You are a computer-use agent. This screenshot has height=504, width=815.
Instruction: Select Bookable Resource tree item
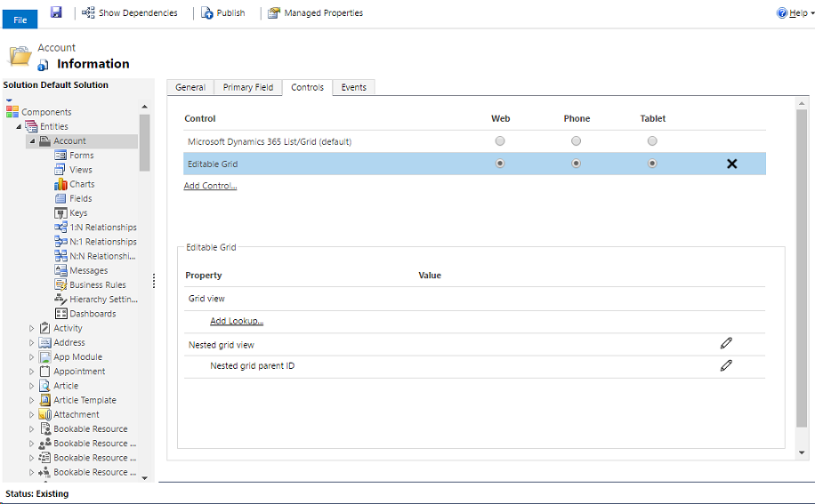tap(91, 428)
